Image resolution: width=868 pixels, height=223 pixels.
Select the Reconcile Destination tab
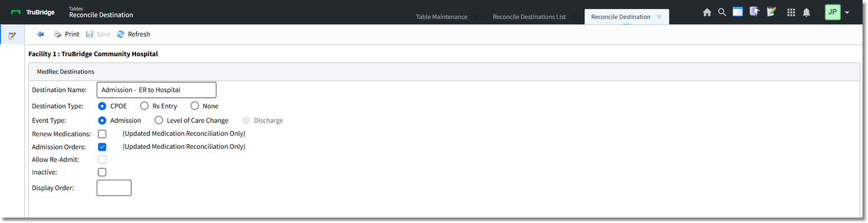pyautogui.click(x=621, y=17)
